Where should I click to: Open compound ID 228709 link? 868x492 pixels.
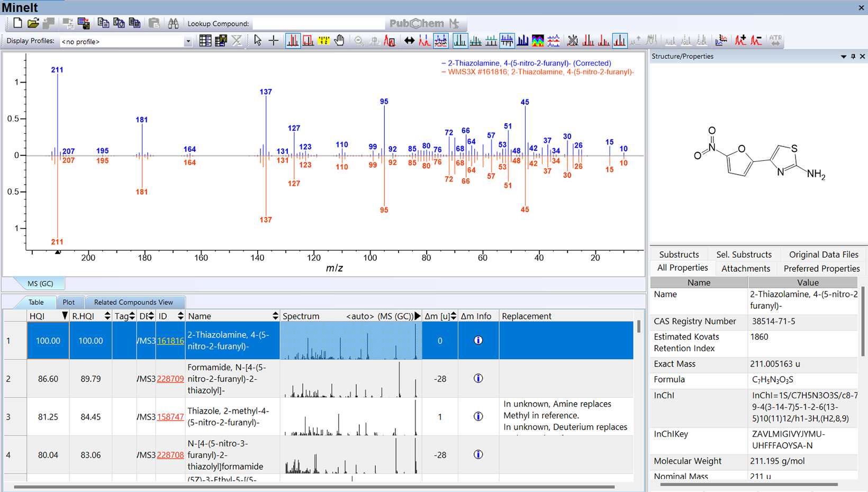(170, 379)
